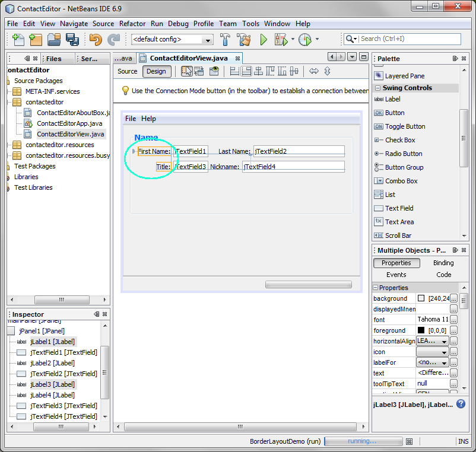Screen dimensions: 476x452
Task: Open the Refactor menu
Action: click(132, 24)
